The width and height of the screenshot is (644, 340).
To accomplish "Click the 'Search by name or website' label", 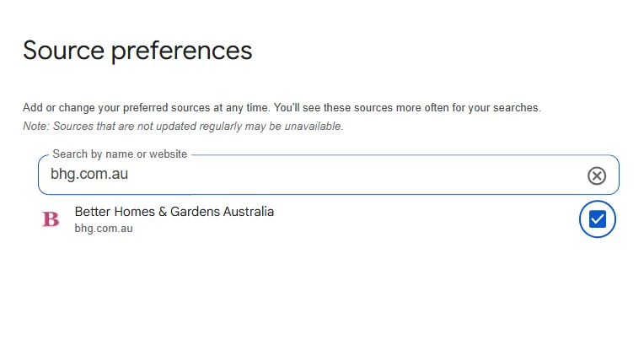I will [120, 154].
